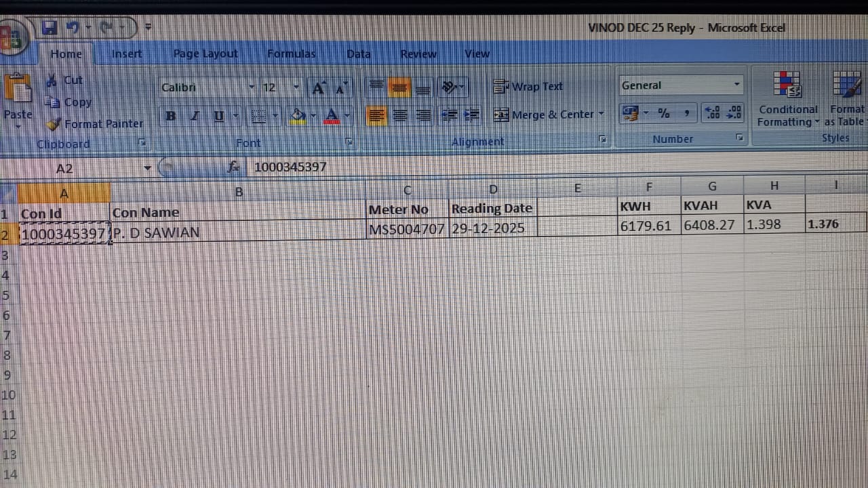Expand the Paste options arrow
868x488 pixels.
[x=18, y=126]
